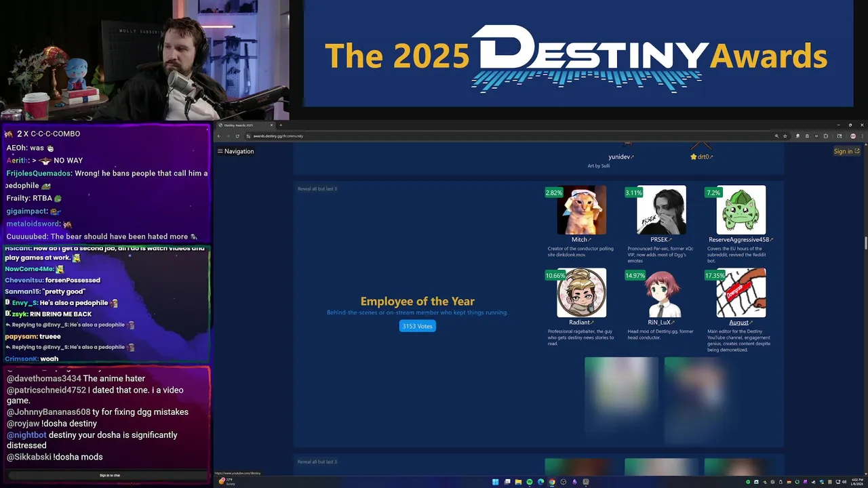Open the yunidev profile link
The image size is (868, 488).
[x=621, y=157]
